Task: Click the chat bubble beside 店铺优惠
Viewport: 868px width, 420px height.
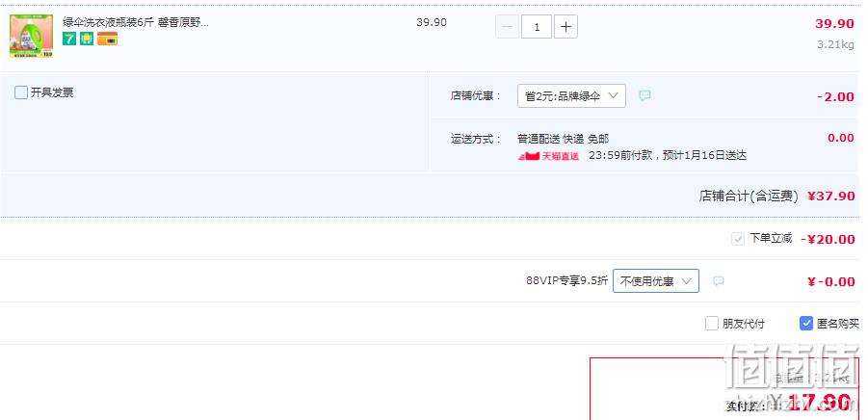Action: [x=644, y=95]
